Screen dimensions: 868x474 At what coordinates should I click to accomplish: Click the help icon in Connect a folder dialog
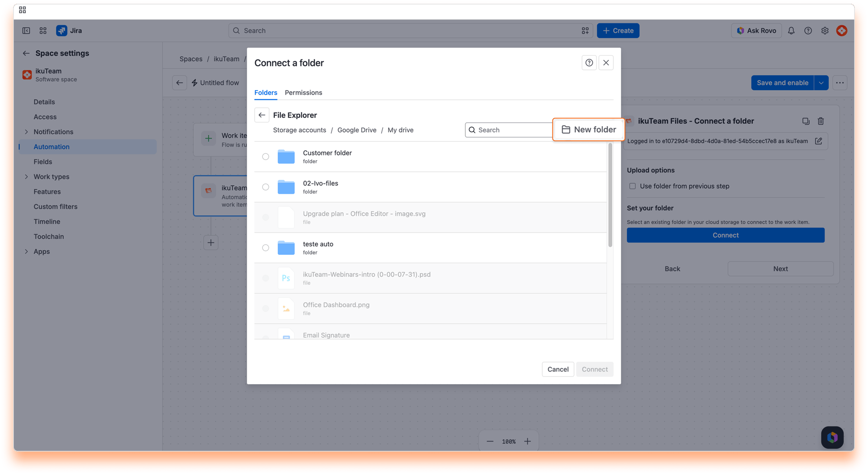pyautogui.click(x=589, y=63)
